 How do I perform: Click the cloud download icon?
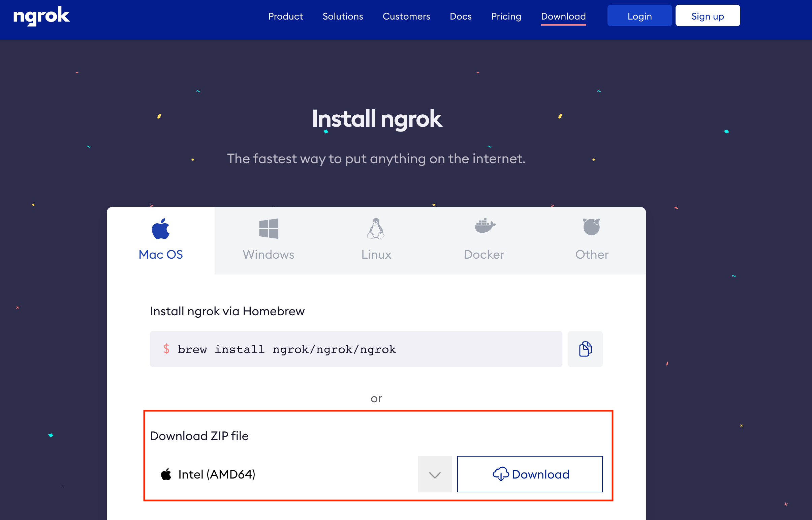501,474
